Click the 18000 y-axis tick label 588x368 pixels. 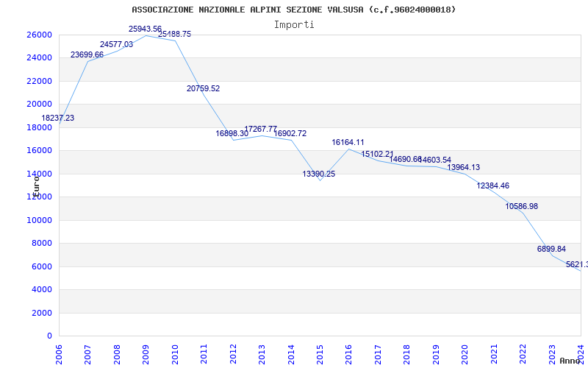click(x=39, y=127)
